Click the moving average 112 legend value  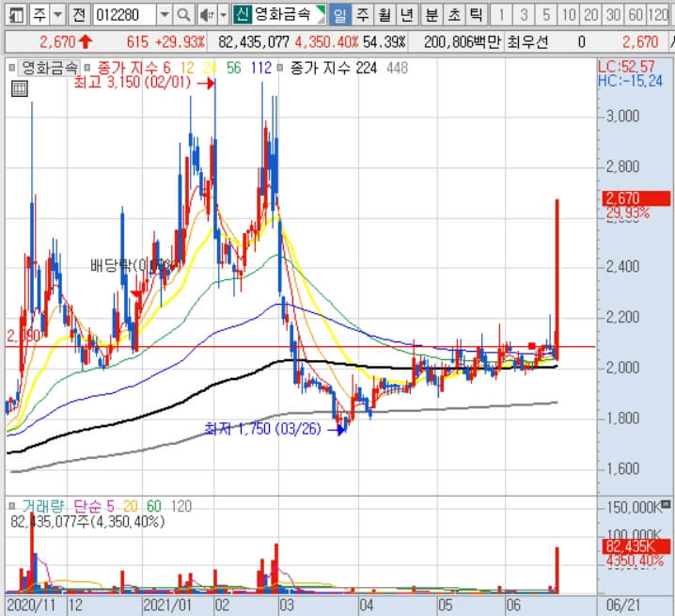[261, 68]
